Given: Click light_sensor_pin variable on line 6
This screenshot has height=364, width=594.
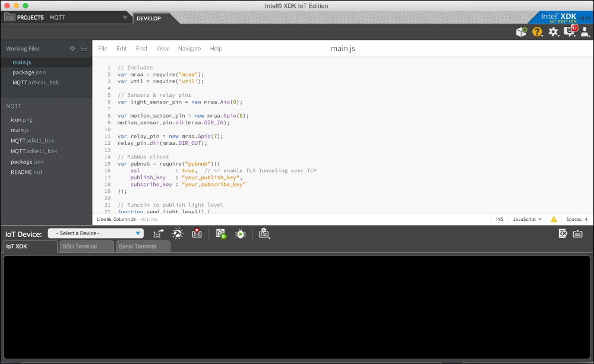Looking at the screenshot, I should [x=156, y=102].
